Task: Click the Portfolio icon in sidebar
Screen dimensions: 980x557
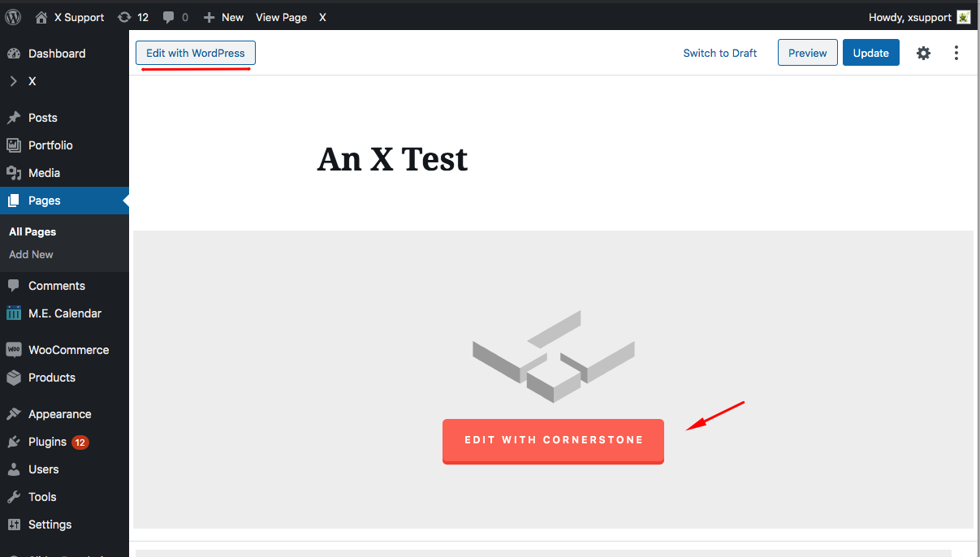Action: click(x=14, y=145)
